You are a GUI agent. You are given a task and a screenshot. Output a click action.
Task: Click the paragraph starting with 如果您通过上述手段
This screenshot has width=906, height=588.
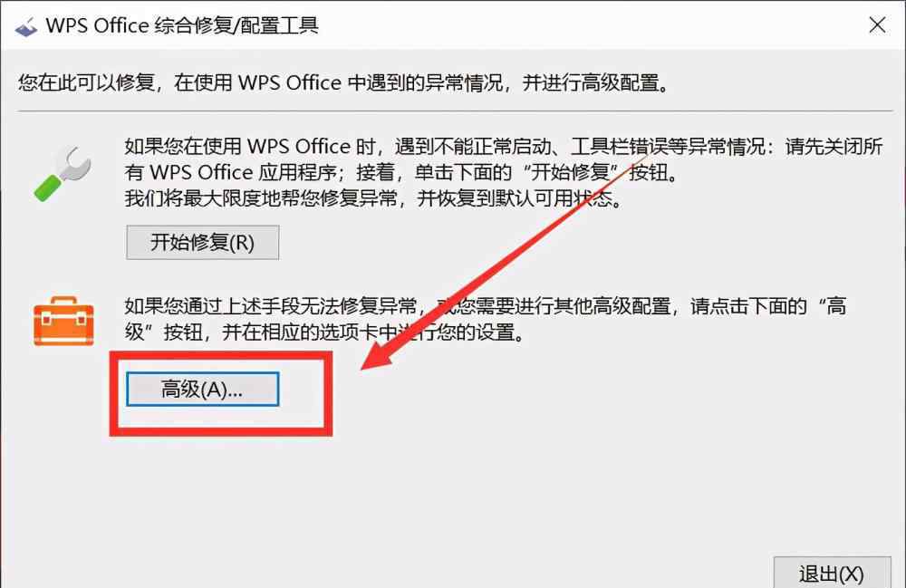486,319
